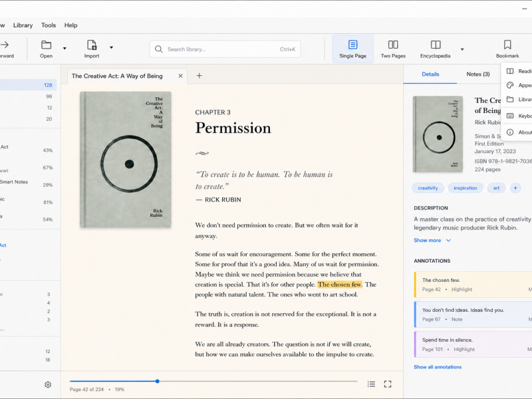Click the 'January 17, 2023' date text

click(495, 152)
